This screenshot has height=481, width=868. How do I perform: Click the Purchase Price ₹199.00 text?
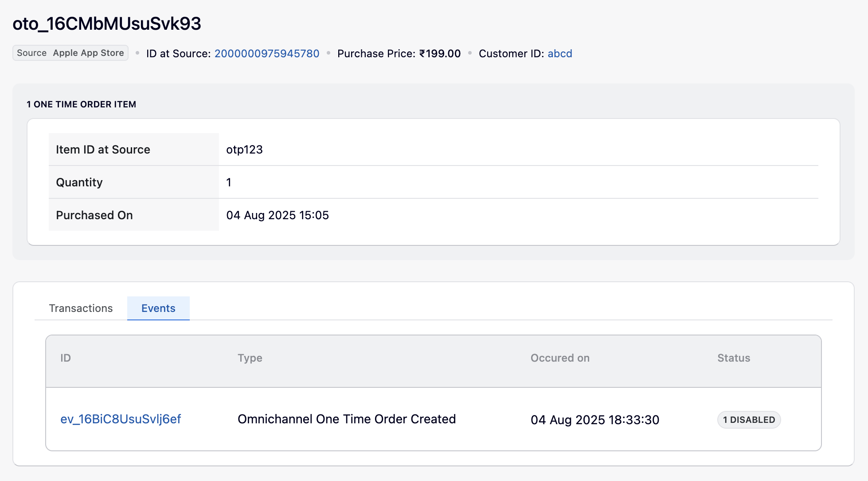[x=399, y=54]
